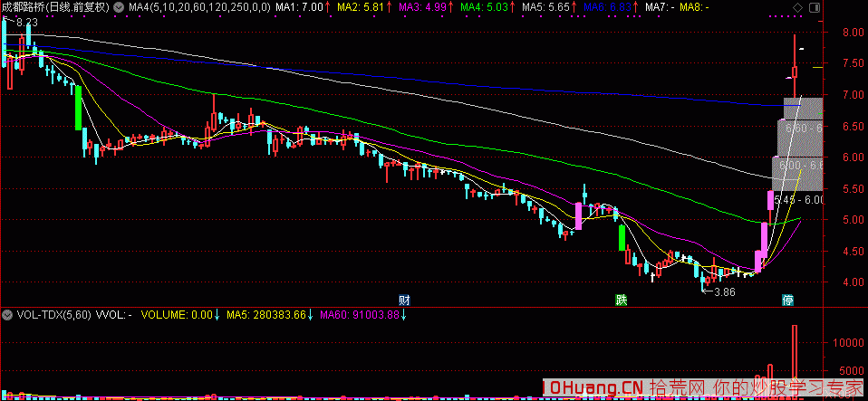Click the yellow MA2: 5.81 value
The width and height of the screenshot is (868, 401).
pyautogui.click(x=361, y=7)
